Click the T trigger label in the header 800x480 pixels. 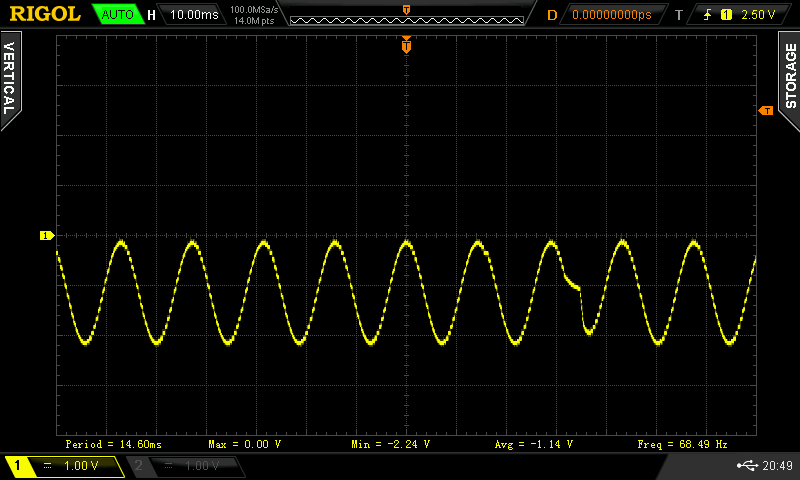679,15
